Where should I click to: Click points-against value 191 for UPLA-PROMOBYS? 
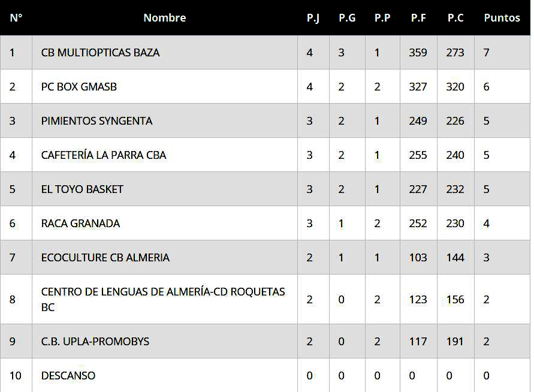(455, 342)
